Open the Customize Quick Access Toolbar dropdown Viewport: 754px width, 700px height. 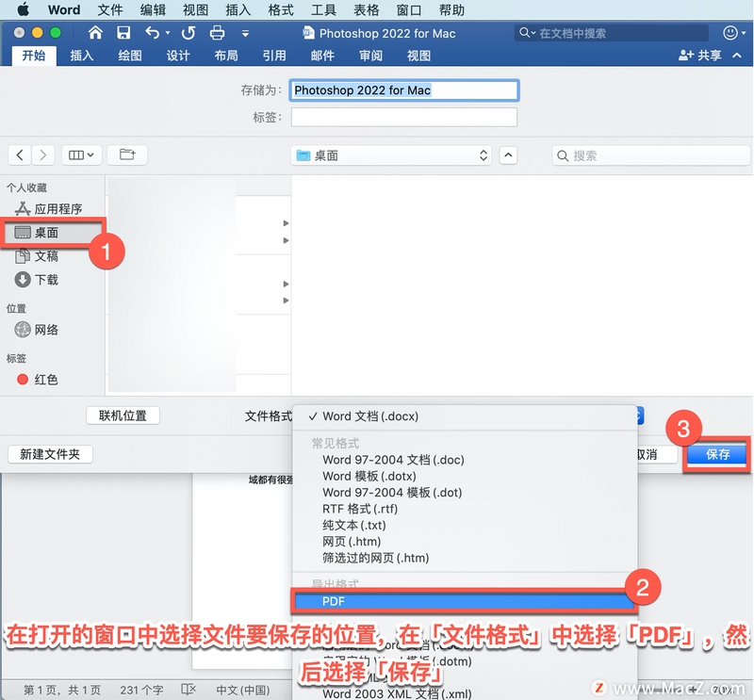(245, 33)
